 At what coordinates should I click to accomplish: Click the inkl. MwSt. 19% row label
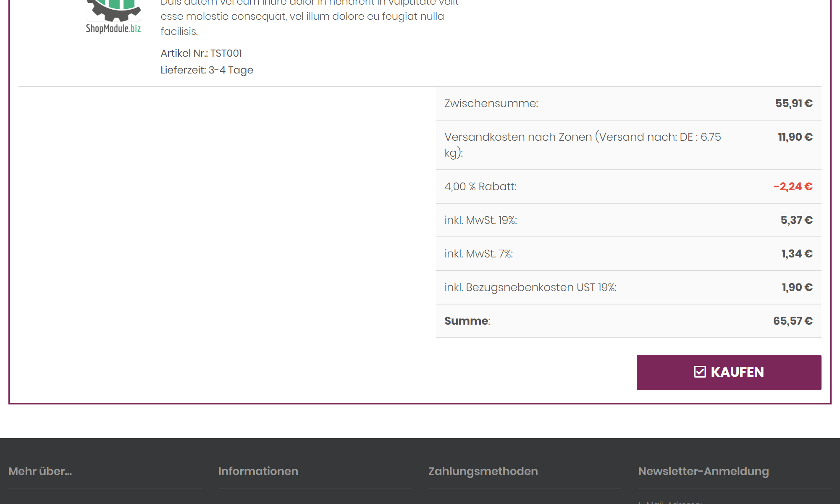point(480,220)
